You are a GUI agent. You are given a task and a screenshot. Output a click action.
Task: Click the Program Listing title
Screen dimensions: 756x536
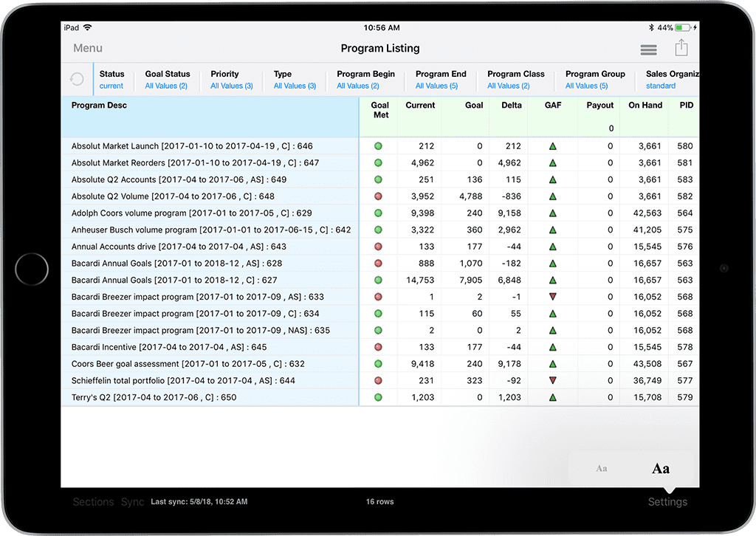point(380,48)
